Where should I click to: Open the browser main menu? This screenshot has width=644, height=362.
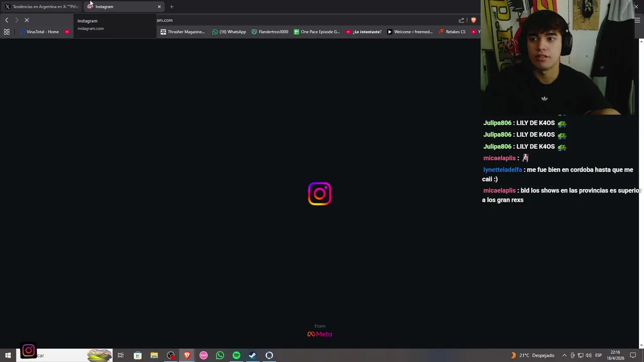pyautogui.click(x=637, y=20)
